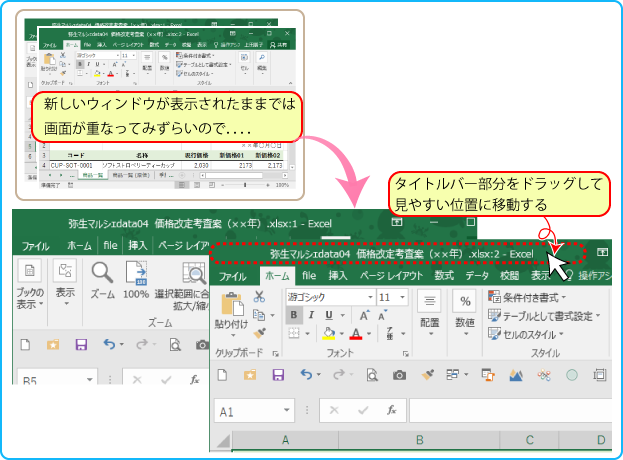The image size is (623, 460).
Task: Click the cell borders icon
Action: 294,333
